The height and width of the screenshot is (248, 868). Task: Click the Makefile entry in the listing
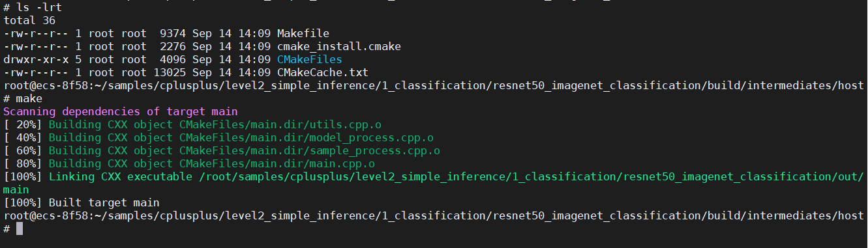(303, 33)
